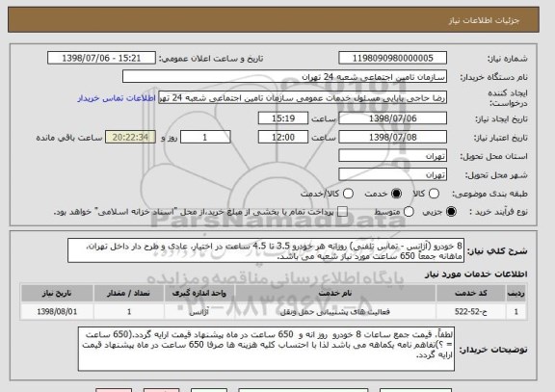Select the جزیی purchase type radio
The width and height of the screenshot is (555, 392).
[451, 212]
